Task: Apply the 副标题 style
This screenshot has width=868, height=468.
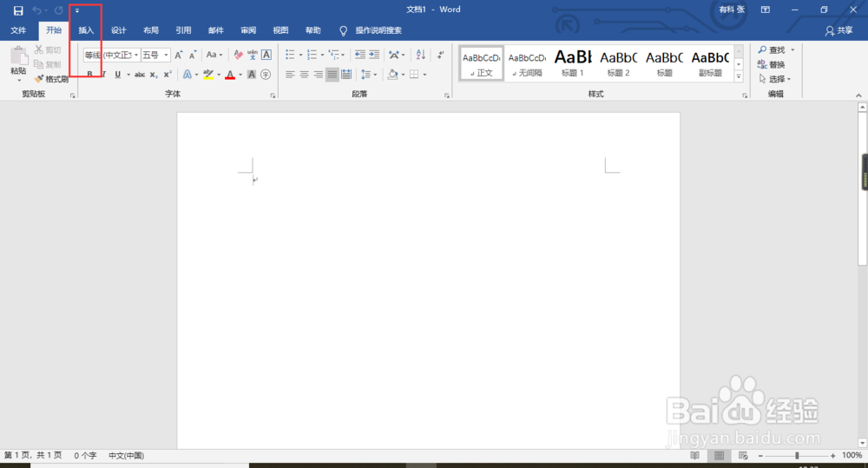Action: [x=710, y=63]
